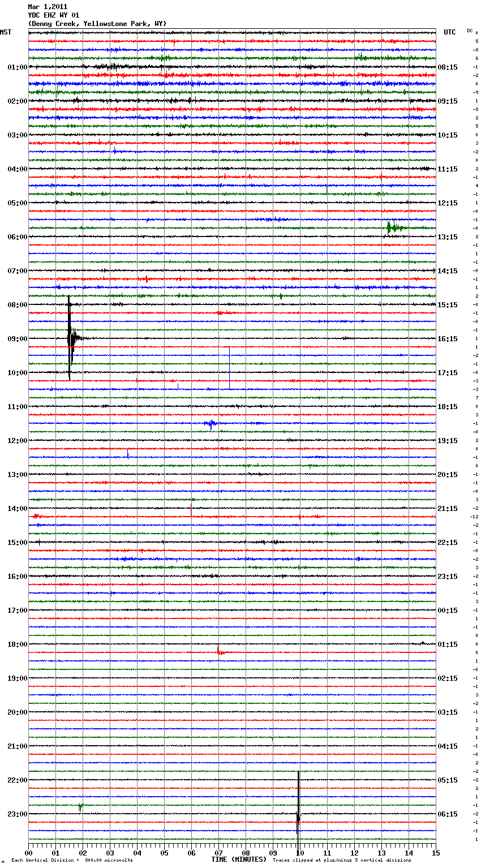The height and width of the screenshot is (868, 481).
Task: Click the 03:15 UTC time label
Action: pyautogui.click(x=448, y=712)
